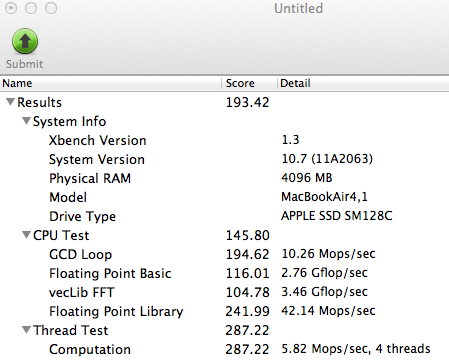Select the GCD Loop row
Screen dimensions: 449x361
point(80,254)
